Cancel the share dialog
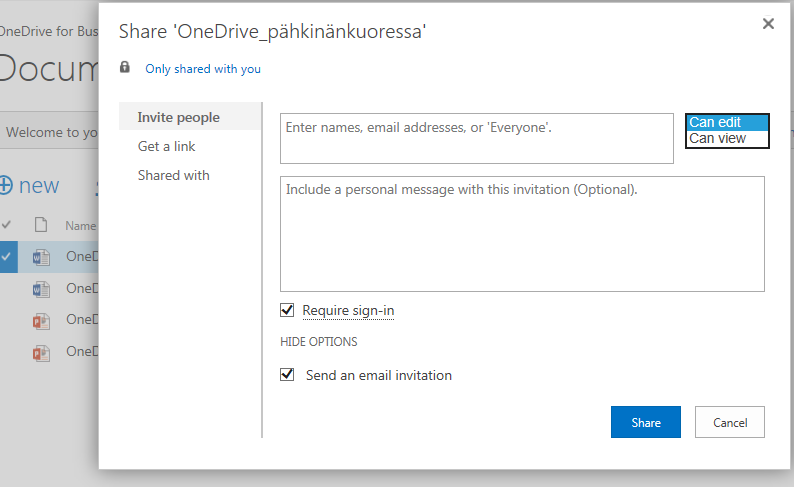The width and height of the screenshot is (794, 487). tap(730, 422)
